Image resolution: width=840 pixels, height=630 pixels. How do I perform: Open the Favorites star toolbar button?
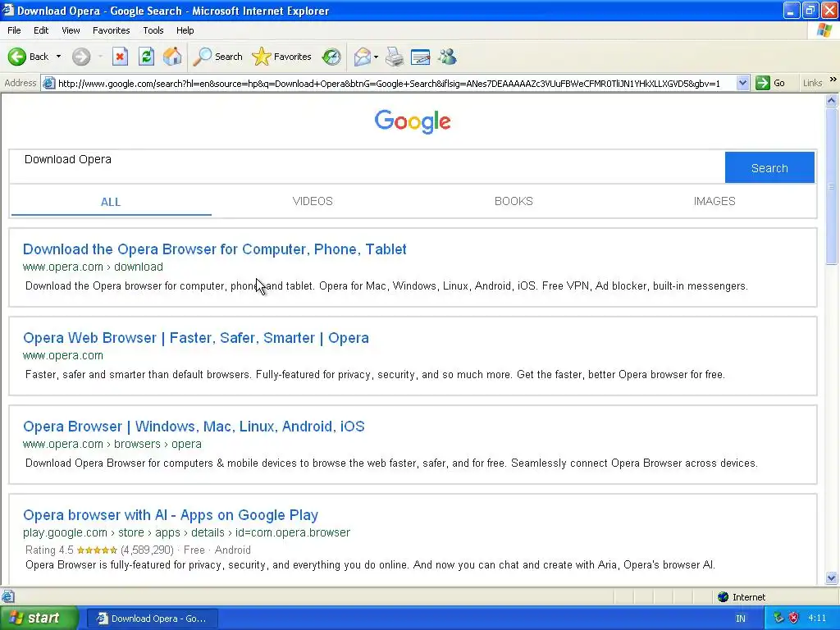[x=282, y=57]
